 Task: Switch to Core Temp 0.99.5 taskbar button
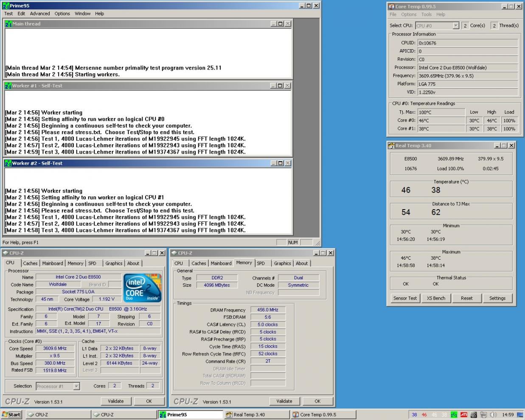tap(323, 414)
